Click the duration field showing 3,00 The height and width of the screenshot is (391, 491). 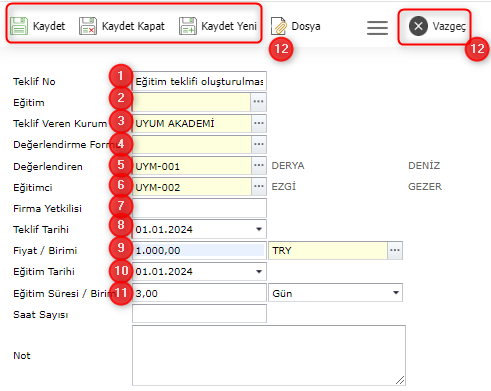[x=199, y=293]
